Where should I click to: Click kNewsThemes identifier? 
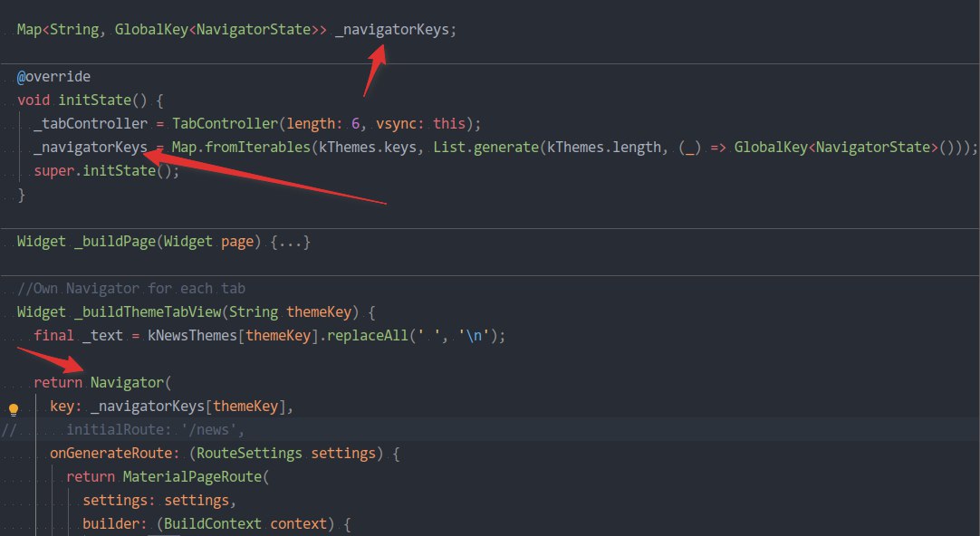click(193, 336)
